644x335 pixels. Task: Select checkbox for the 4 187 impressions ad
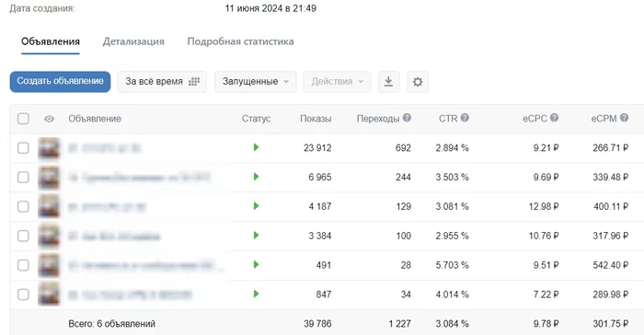(x=23, y=206)
